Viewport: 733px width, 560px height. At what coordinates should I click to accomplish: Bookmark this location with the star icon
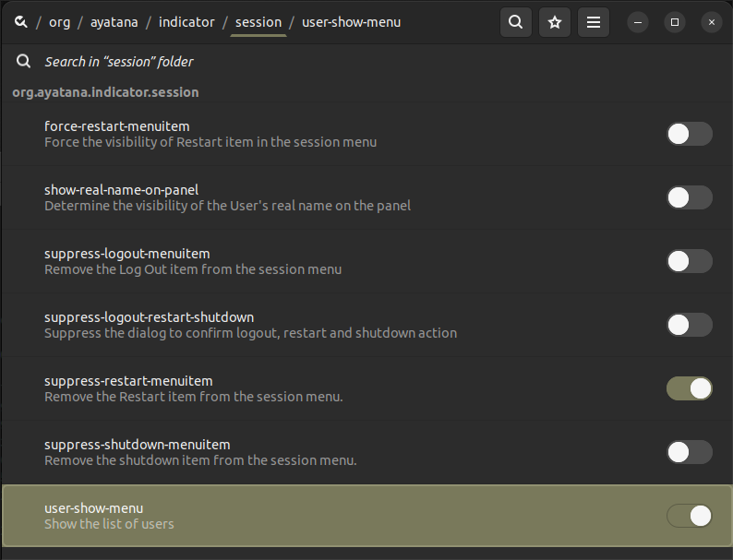(555, 22)
